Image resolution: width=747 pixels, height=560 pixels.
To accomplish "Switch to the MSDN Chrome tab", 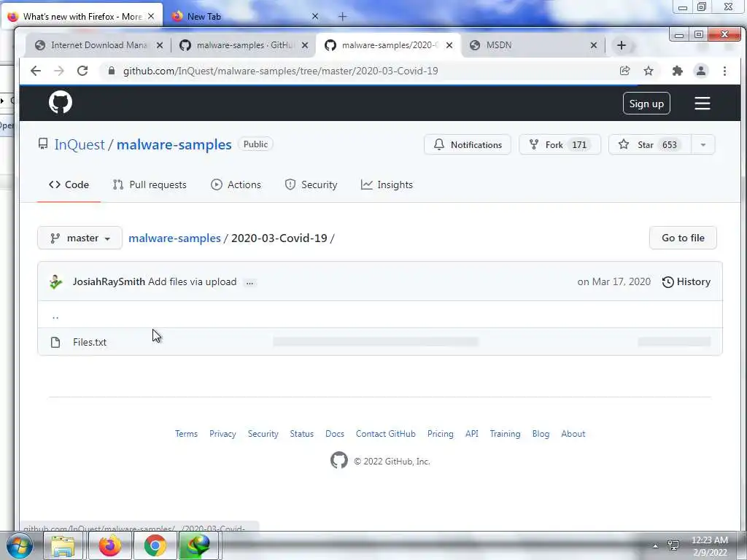I will pyautogui.click(x=531, y=45).
